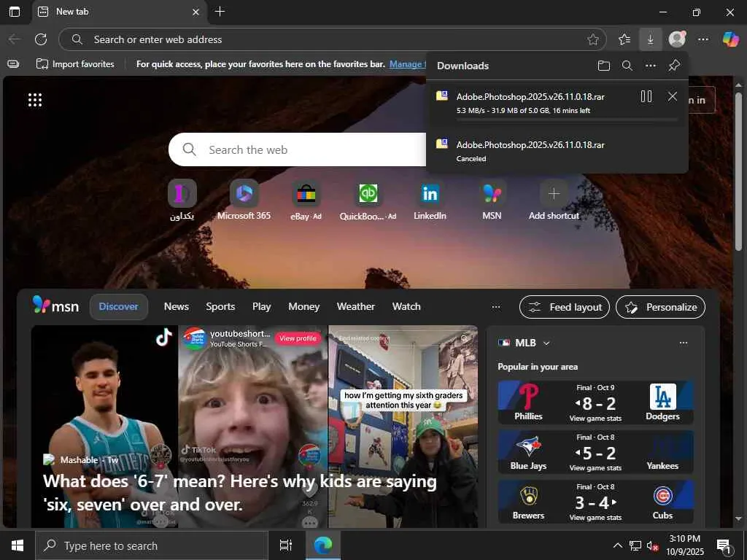The height and width of the screenshot is (560, 747).
Task: Search downloads with magnifier icon
Action: (627, 66)
